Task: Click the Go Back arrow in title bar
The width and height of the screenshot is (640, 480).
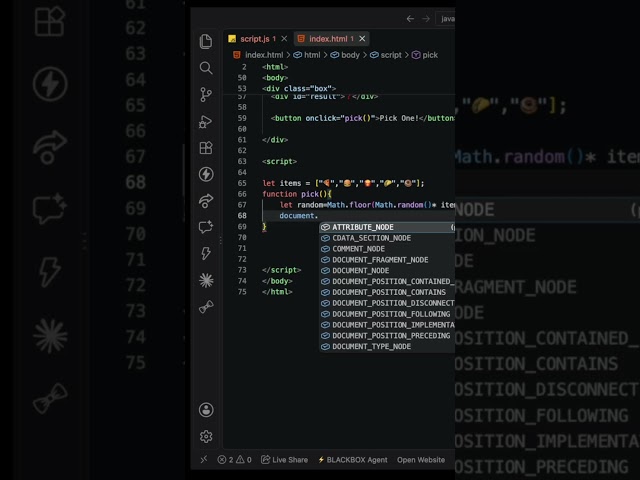Action: [x=410, y=19]
